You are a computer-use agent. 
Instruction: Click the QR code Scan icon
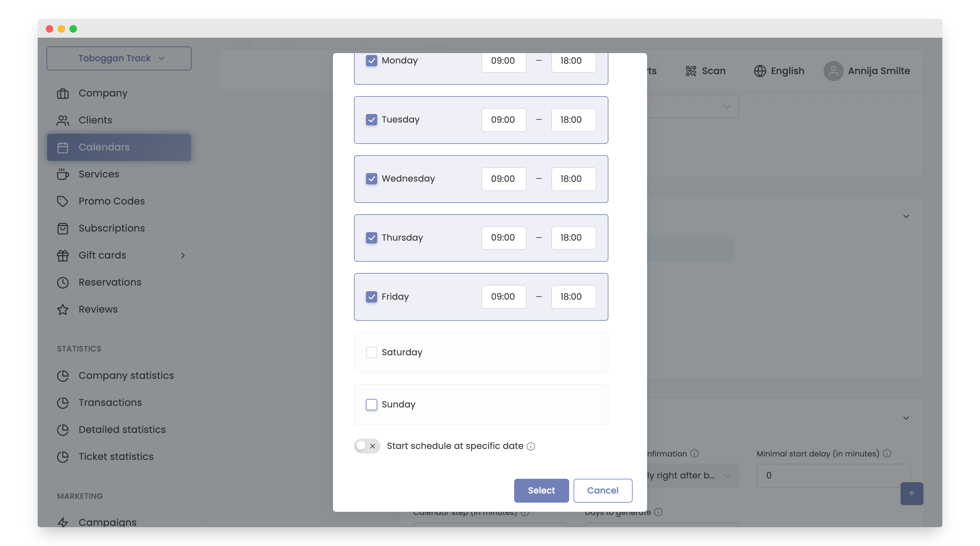[x=690, y=71]
